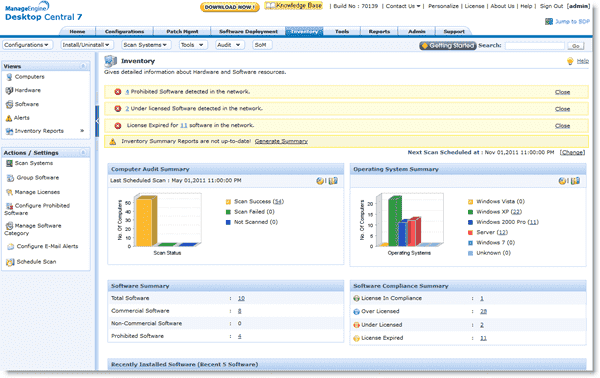The image size is (600, 378).
Task: Open the Hardware view icon
Action: 9,91
